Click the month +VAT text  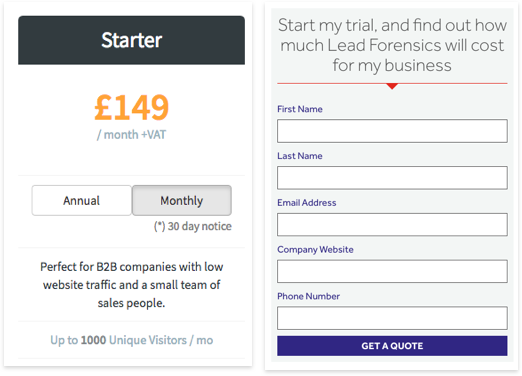pyautogui.click(x=131, y=135)
